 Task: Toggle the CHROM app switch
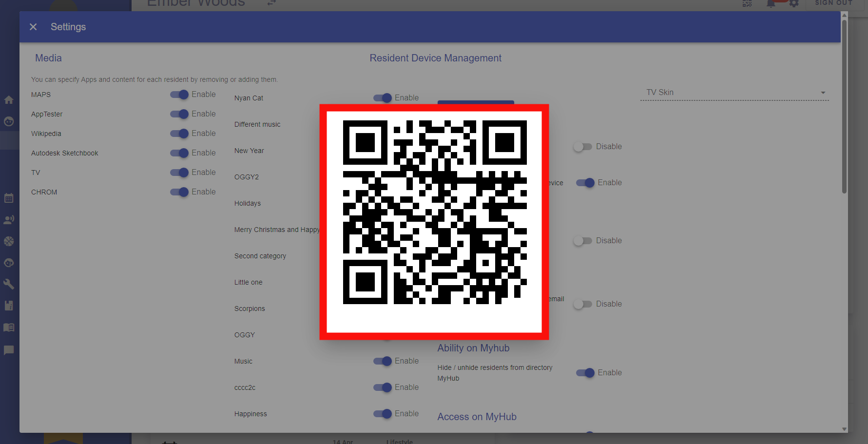pos(179,192)
